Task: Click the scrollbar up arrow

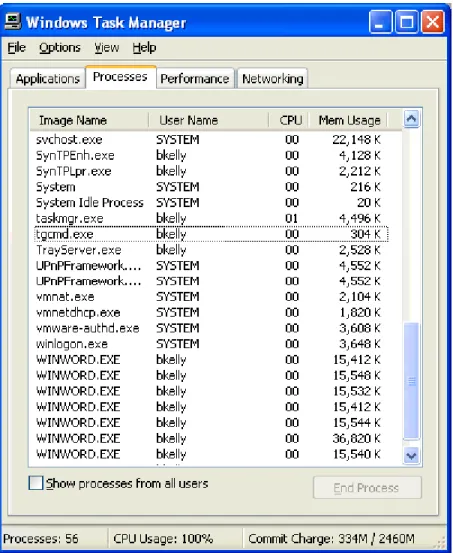Action: coord(411,119)
